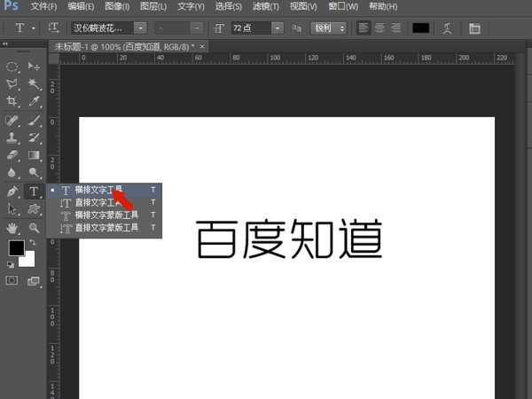Screen dimensions: 532x399
Task: Select the Elliptical Marquee tool
Action: [12, 66]
